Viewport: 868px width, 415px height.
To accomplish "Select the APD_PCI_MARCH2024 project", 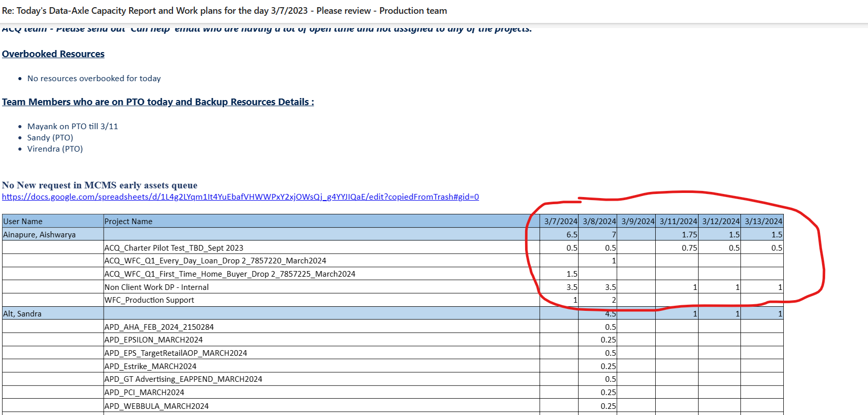I will pos(144,392).
